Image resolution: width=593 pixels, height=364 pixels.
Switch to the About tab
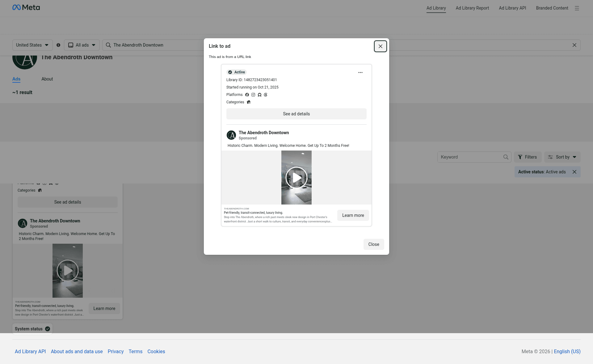click(47, 79)
